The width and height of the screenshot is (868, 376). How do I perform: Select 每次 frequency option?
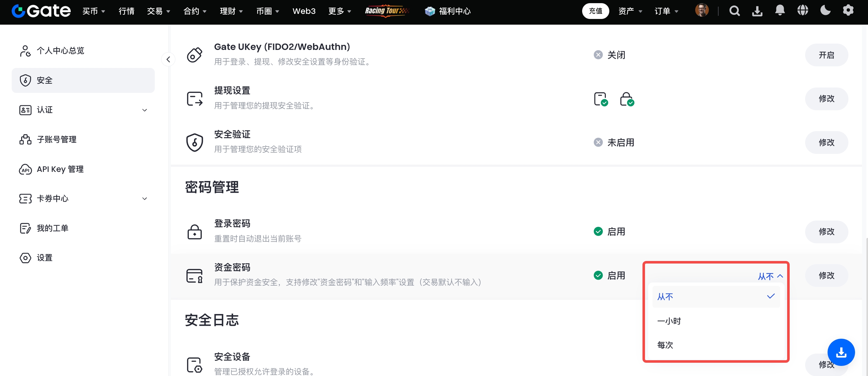[x=665, y=345]
